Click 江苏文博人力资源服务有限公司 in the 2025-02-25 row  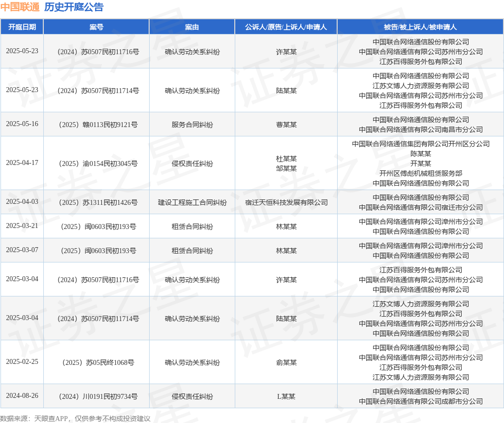(x=421, y=377)
